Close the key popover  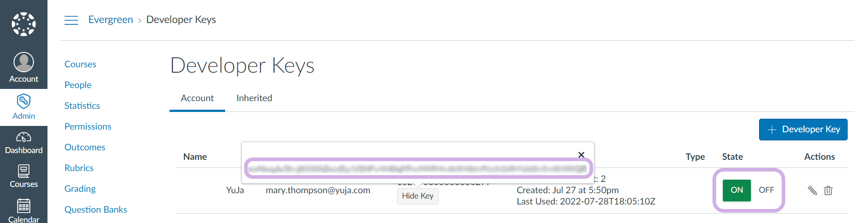tap(581, 155)
